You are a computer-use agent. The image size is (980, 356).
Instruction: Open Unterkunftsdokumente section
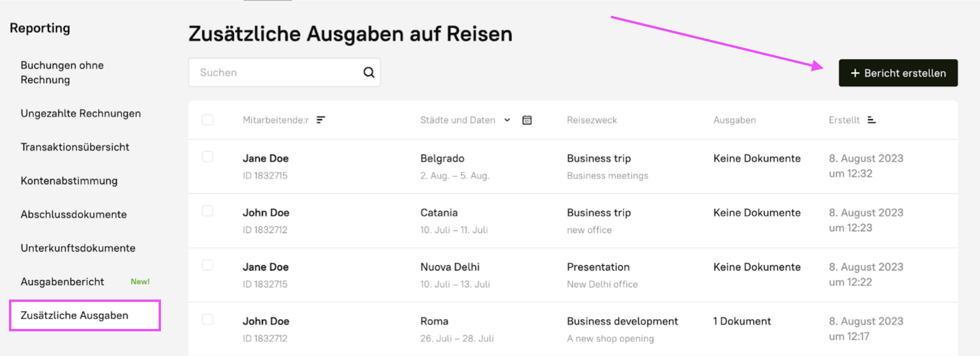(x=78, y=248)
